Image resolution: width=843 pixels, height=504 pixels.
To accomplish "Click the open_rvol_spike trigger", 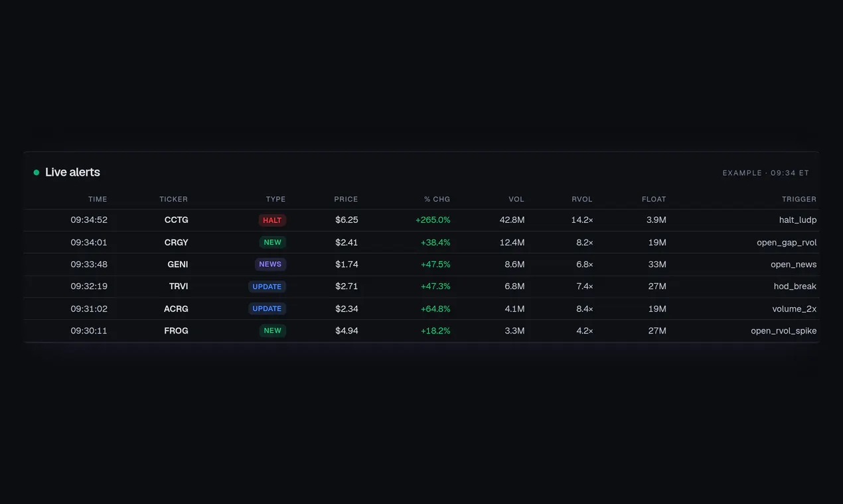I will (784, 331).
